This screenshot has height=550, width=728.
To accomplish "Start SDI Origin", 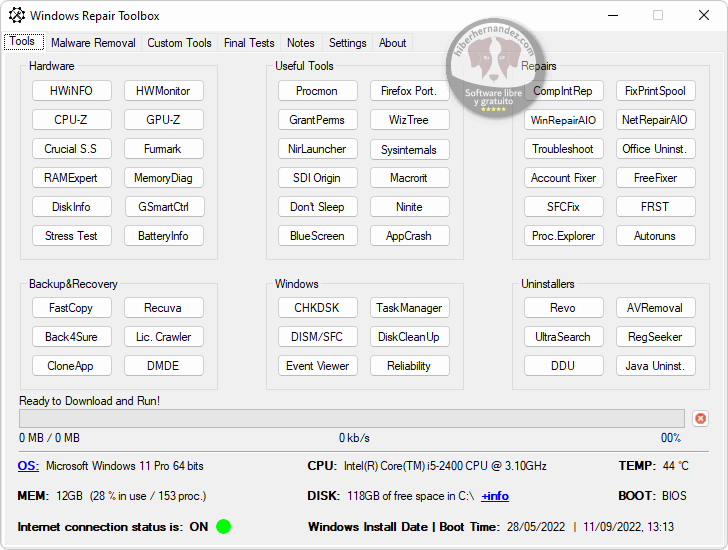I will point(318,178).
